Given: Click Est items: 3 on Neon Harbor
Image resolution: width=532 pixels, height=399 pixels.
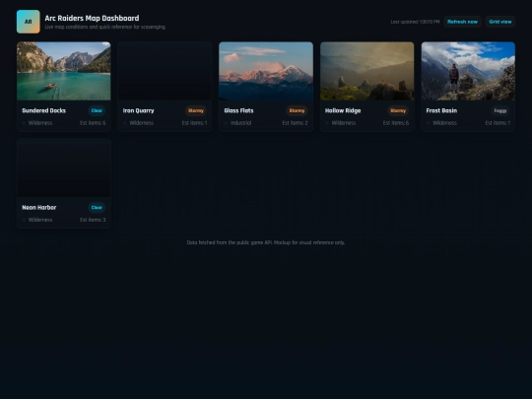Looking at the screenshot, I should click(x=93, y=220).
